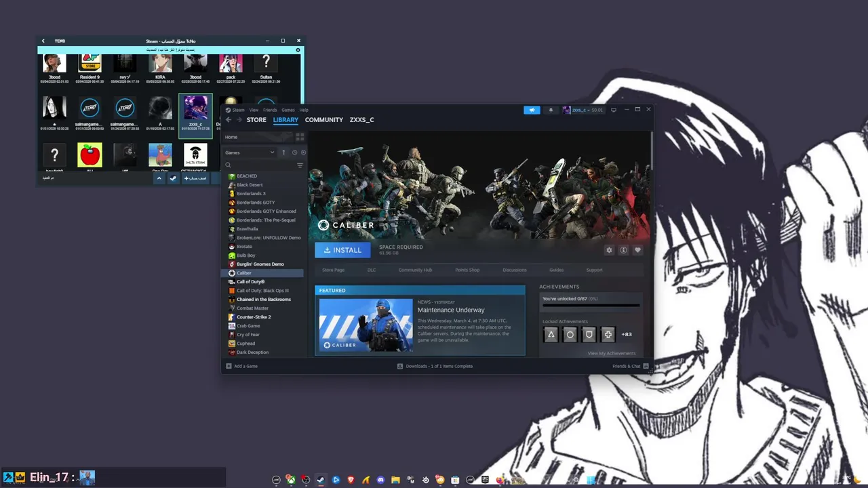
Task: Open Caliber Community Hub link
Action: [415, 270]
